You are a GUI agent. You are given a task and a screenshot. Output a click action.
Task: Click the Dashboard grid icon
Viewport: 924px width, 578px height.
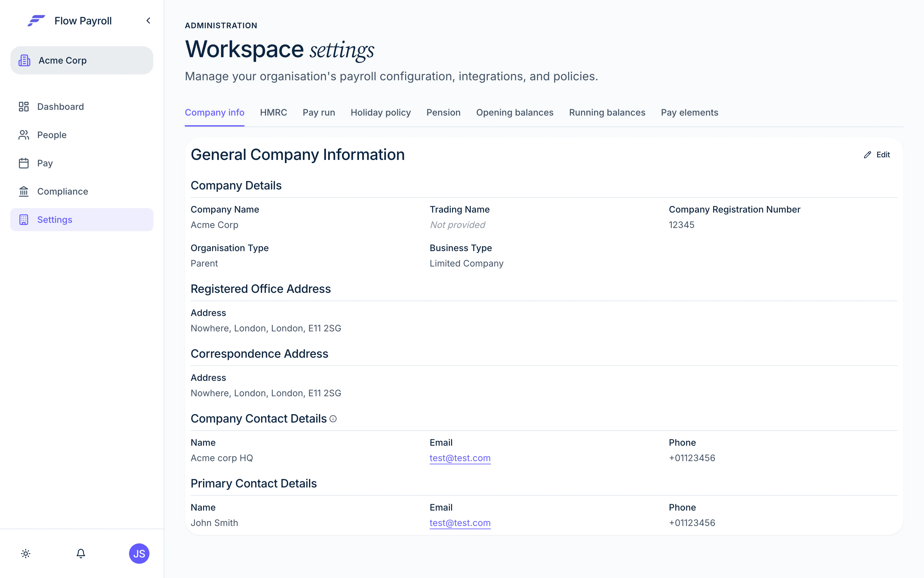click(24, 107)
